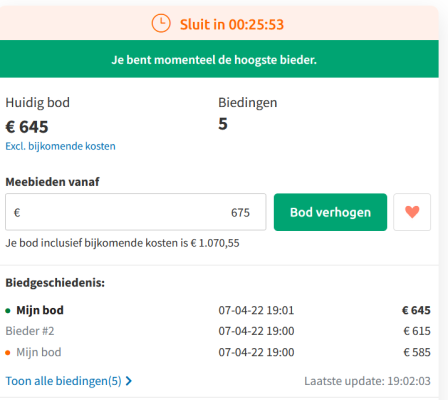Image resolution: width=448 pixels, height=400 pixels.
Task: Click the Bod verhogen button
Action: point(330,212)
